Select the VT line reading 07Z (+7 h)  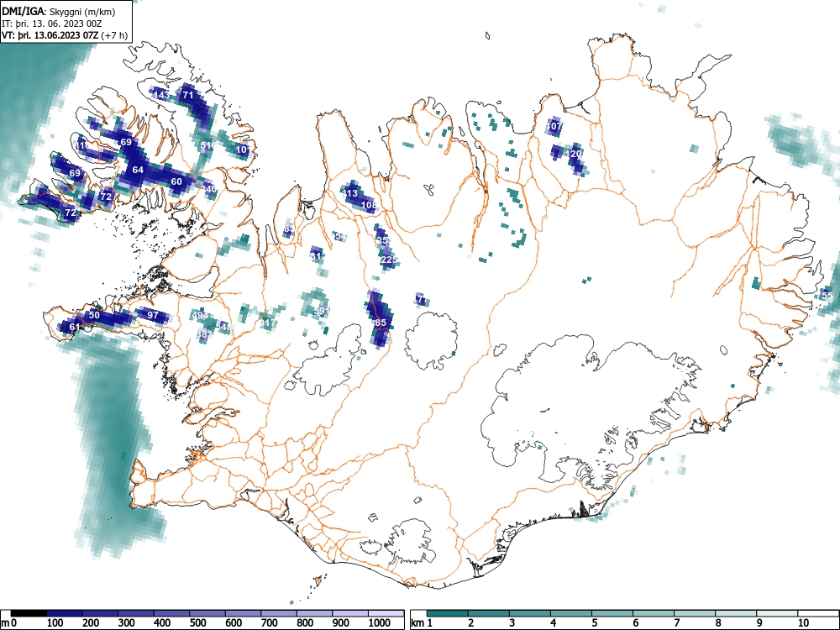[x=65, y=35]
